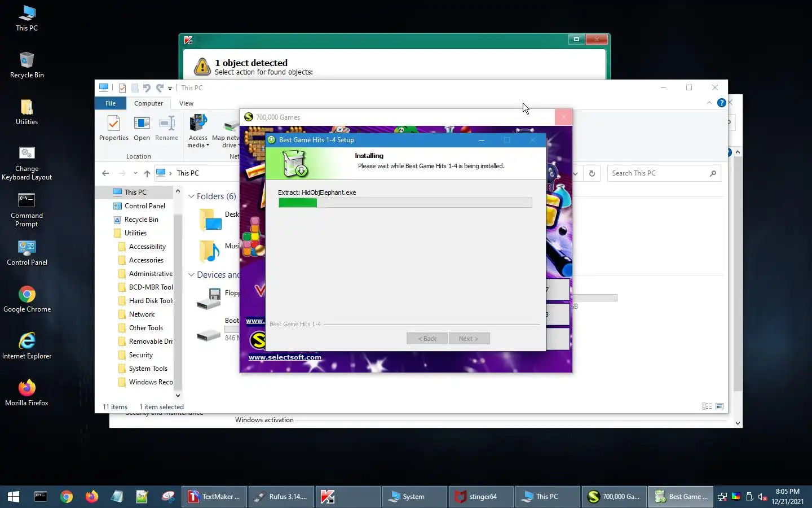Image resolution: width=812 pixels, height=508 pixels.
Task: Open Chrome from taskbar
Action: click(67, 497)
